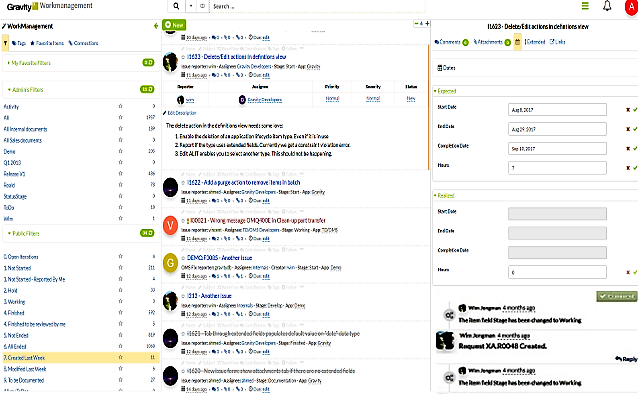
Task: Open the Attachments tab
Action: (492, 42)
